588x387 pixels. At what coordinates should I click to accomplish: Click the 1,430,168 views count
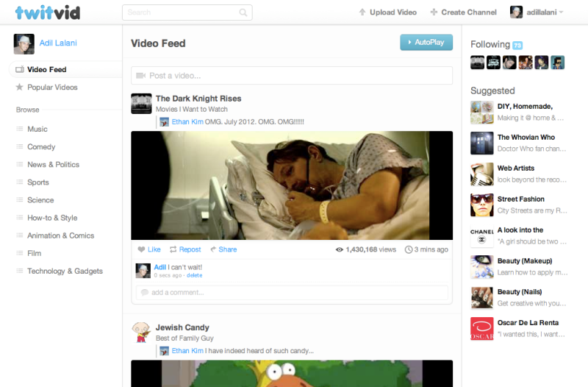[366, 249]
